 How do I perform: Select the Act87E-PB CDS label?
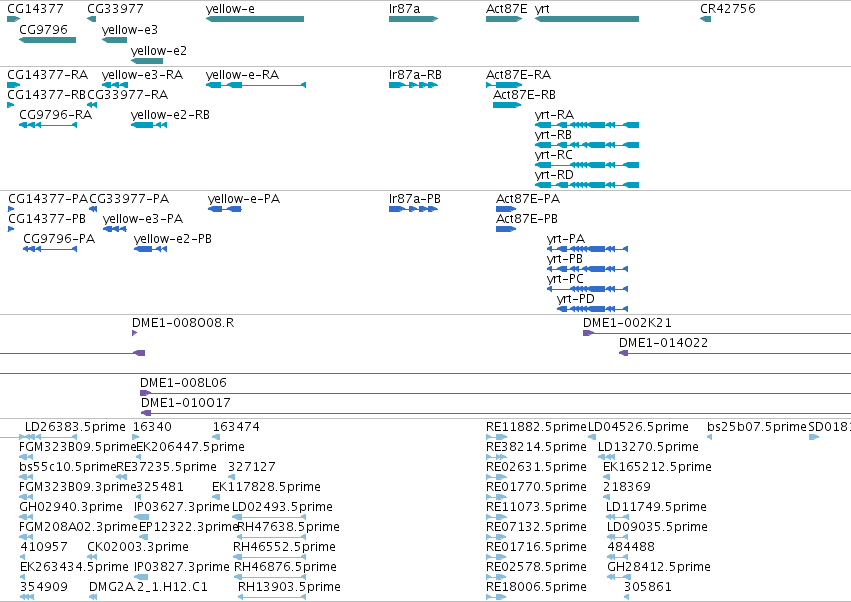click(526, 219)
